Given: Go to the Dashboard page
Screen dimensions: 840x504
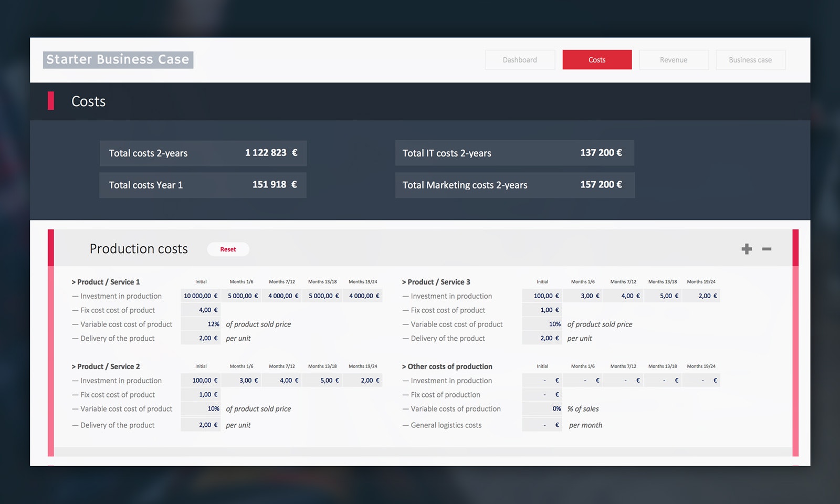Looking at the screenshot, I should [520, 59].
